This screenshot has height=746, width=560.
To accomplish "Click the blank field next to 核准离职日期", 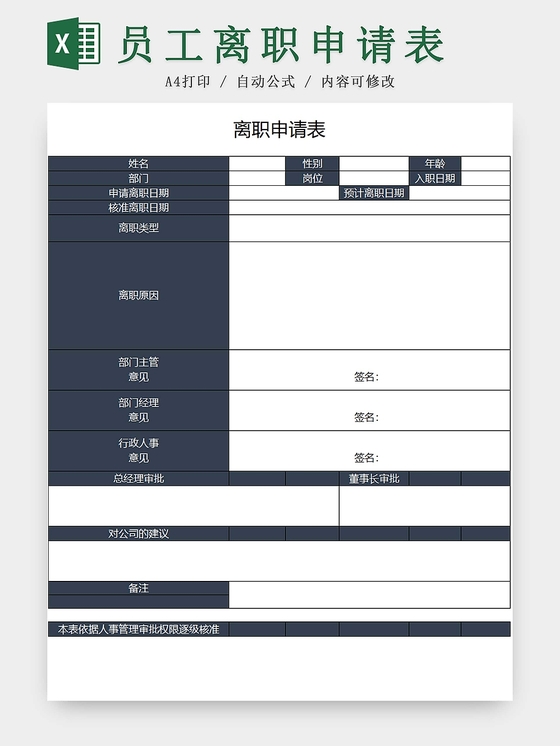I will coord(370,207).
